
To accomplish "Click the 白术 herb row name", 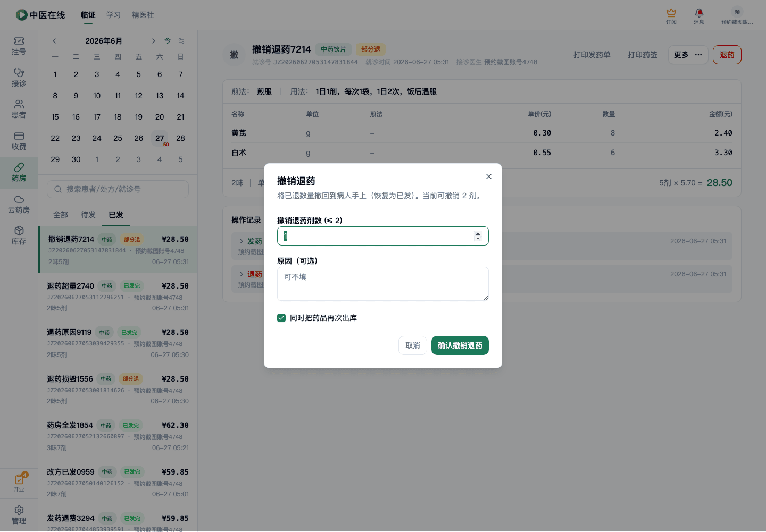I will point(239,153).
